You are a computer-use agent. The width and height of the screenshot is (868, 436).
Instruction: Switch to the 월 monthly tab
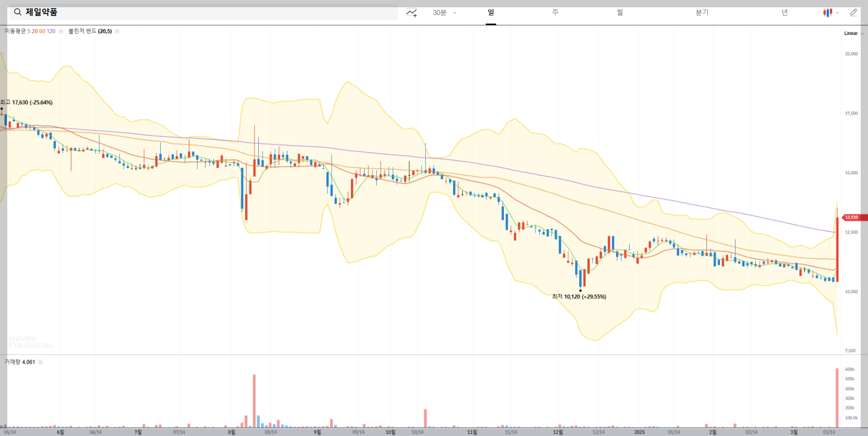[x=620, y=13]
